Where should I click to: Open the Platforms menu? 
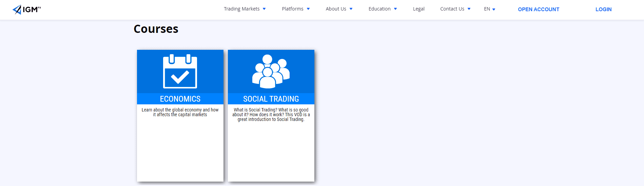pos(293,9)
